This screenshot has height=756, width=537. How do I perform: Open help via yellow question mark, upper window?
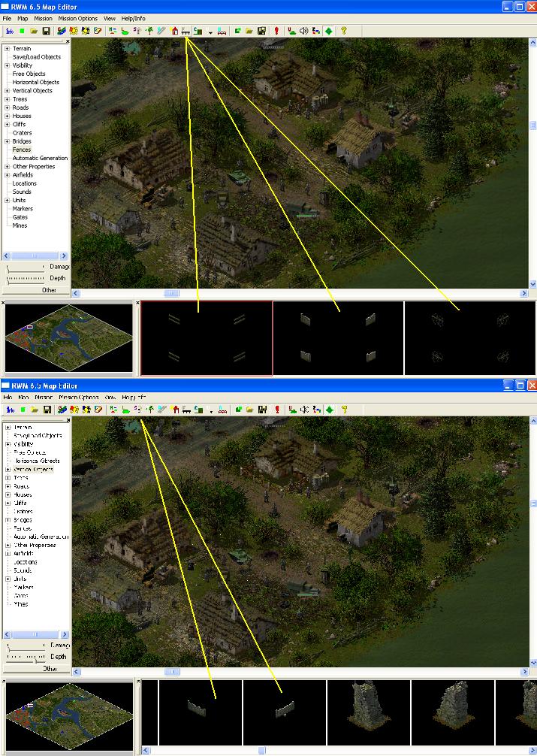(344, 31)
